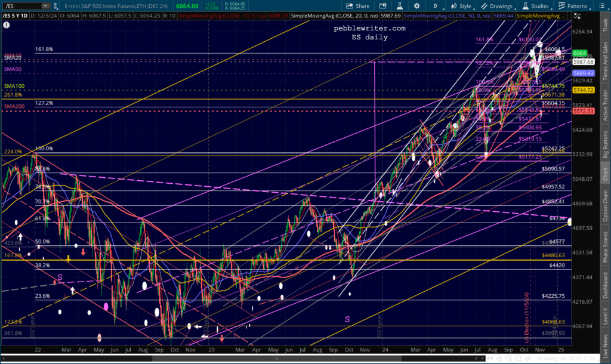
Task: Click the zoom out magnifier icon
Action: [x=519, y=358]
